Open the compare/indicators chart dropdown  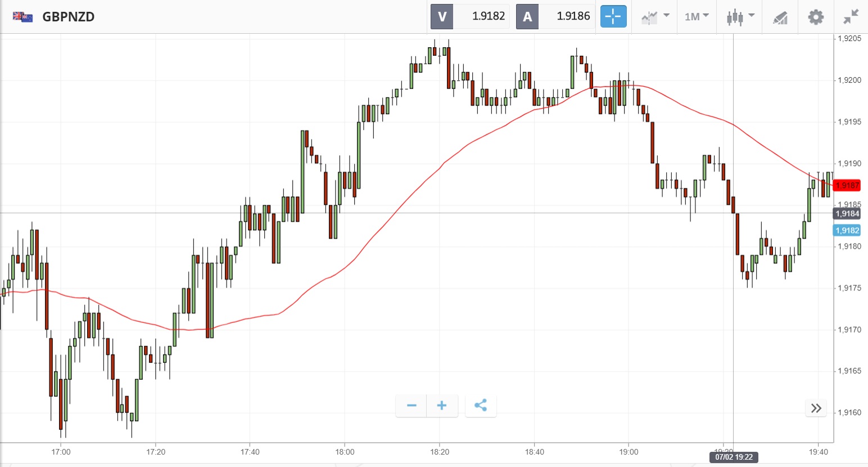pyautogui.click(x=655, y=17)
